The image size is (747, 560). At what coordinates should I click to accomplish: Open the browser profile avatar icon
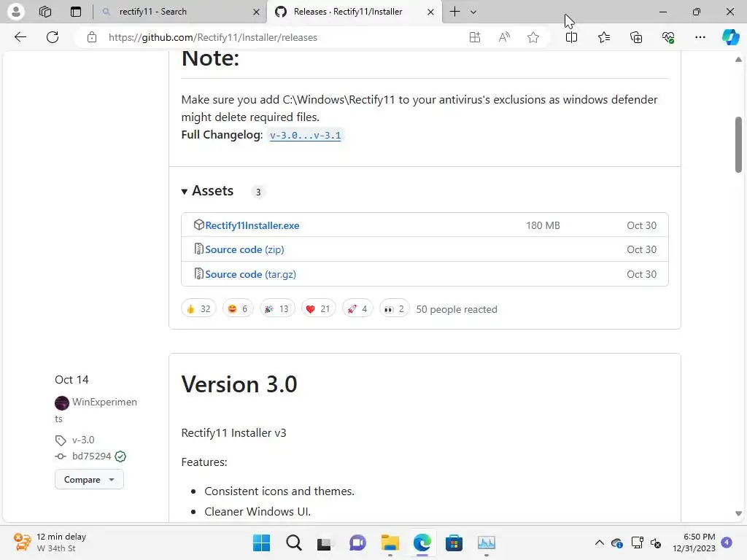click(x=16, y=12)
